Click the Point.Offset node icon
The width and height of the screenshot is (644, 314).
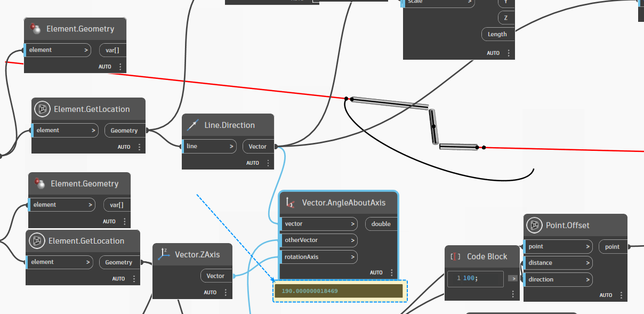pos(534,225)
